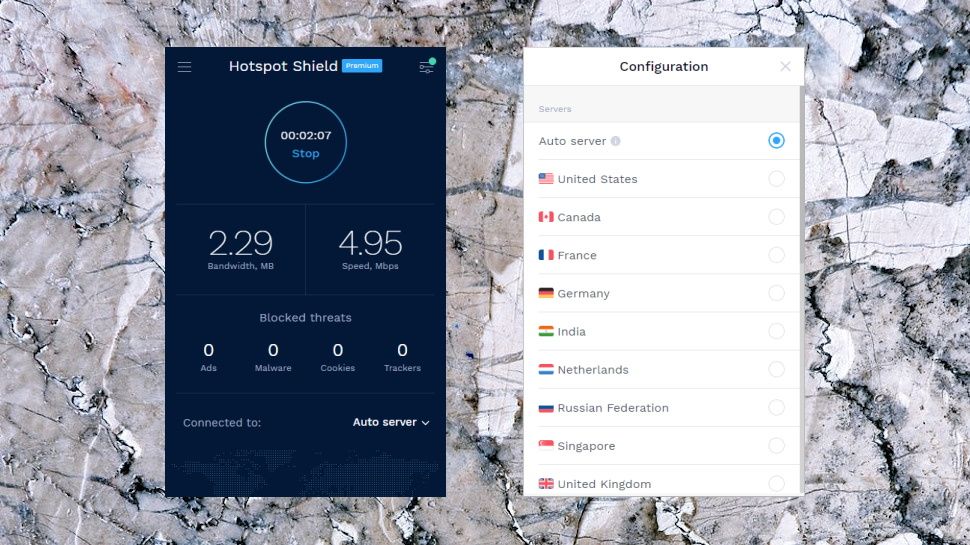Click the Ads blocked count
This screenshot has width=970, height=545.
point(208,350)
